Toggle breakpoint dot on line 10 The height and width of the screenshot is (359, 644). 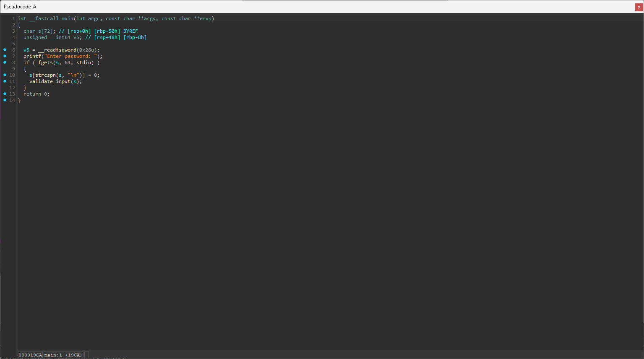coord(5,75)
